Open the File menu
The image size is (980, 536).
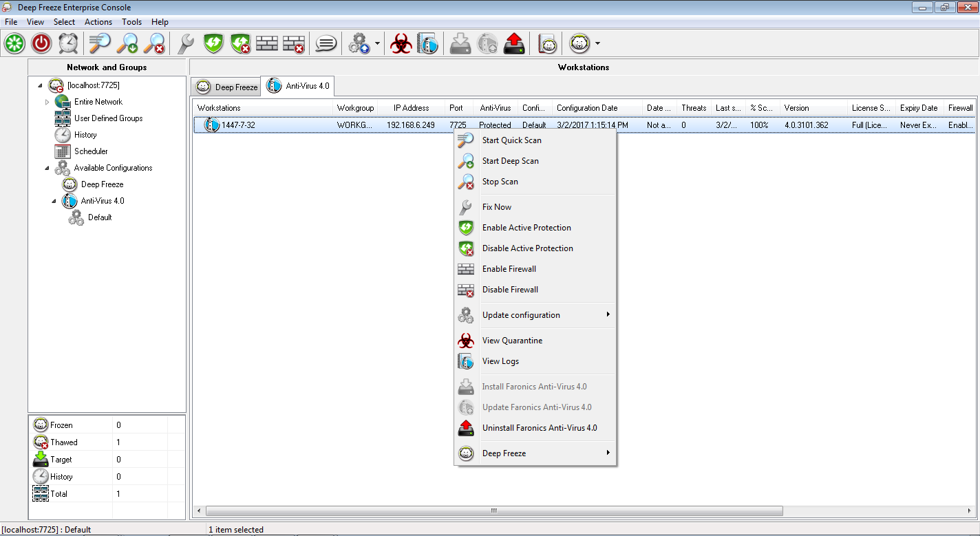[x=11, y=22]
